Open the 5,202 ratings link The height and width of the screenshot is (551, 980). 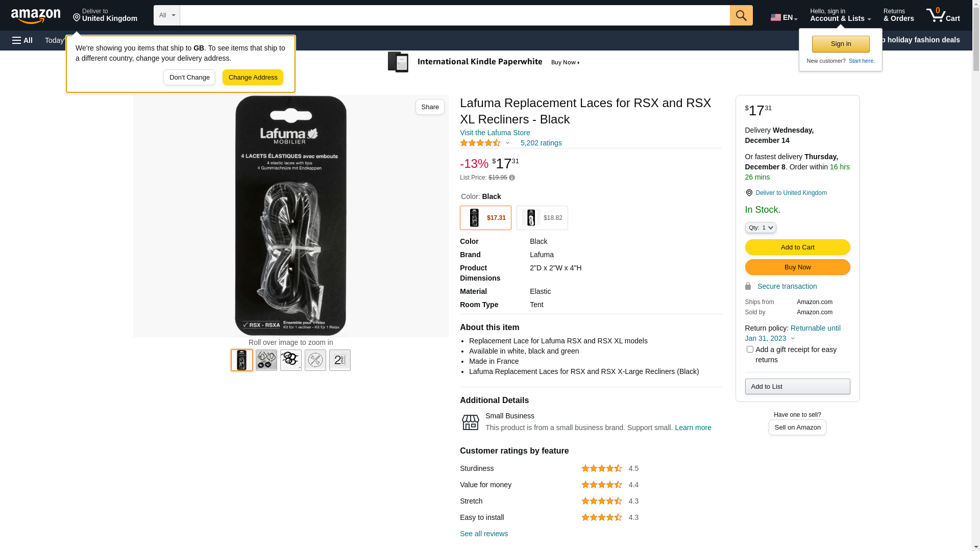(x=541, y=143)
